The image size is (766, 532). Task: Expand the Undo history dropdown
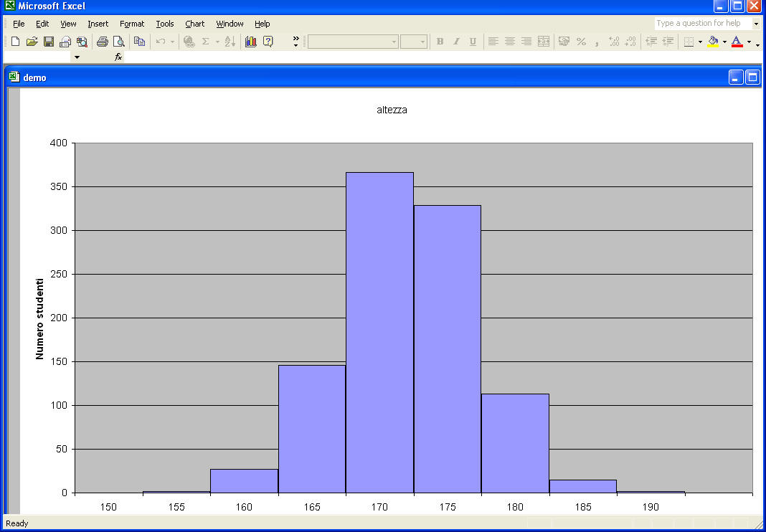click(171, 42)
